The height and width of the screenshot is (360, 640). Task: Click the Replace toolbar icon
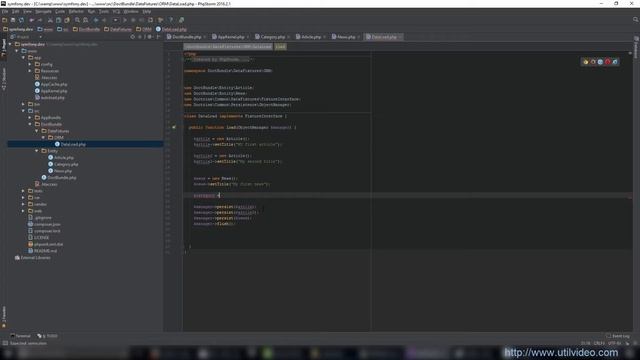(86, 20)
